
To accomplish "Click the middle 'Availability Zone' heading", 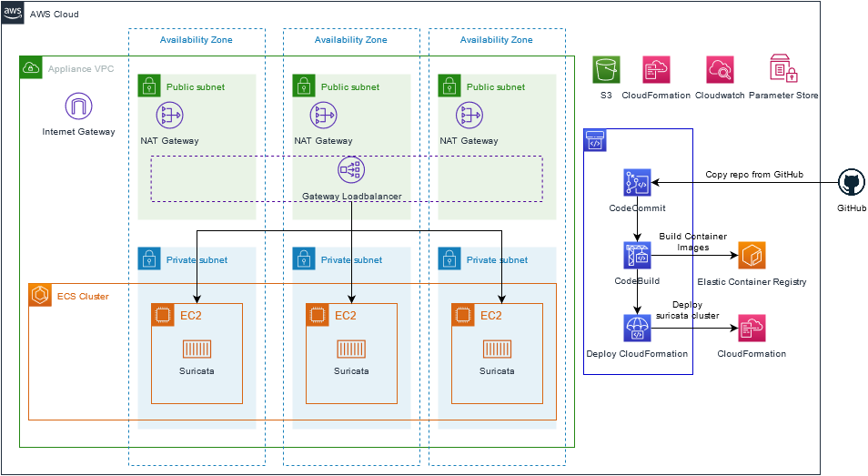I will [x=351, y=40].
